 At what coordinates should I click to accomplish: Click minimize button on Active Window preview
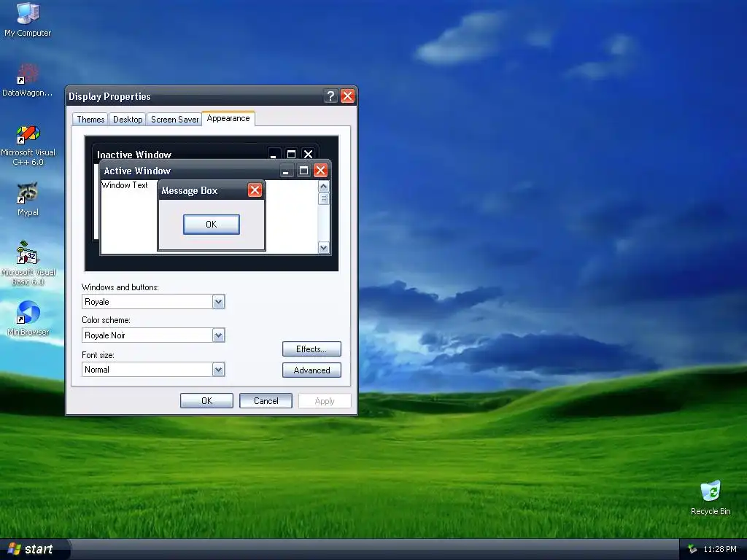coord(286,171)
